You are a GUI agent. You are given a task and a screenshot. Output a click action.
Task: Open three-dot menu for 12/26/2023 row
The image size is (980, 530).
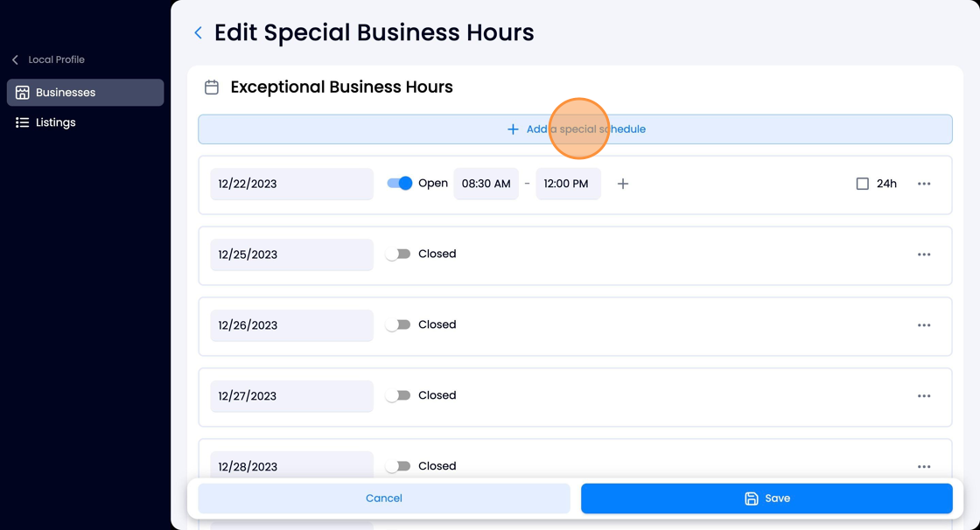(x=924, y=325)
